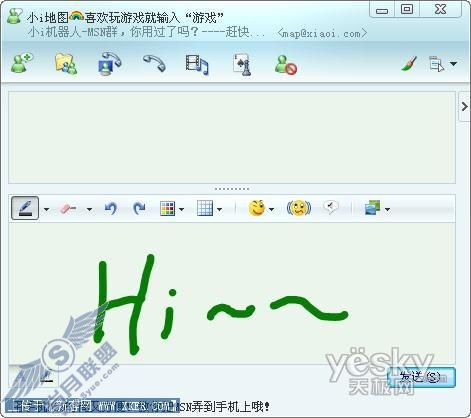471x418 pixels.
Task: Select the eraser tool
Action: [68, 209]
